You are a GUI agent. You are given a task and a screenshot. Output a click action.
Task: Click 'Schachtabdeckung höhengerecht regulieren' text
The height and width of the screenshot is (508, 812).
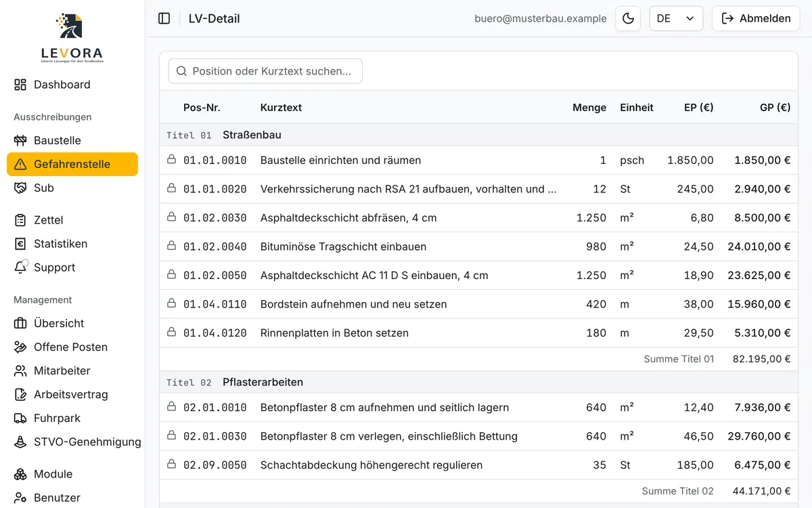click(x=371, y=465)
